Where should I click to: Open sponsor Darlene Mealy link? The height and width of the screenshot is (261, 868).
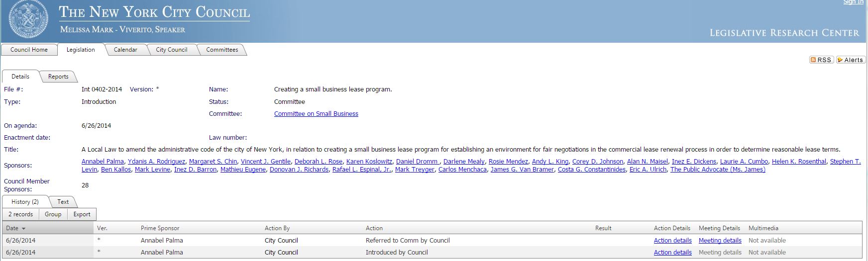tap(464, 162)
